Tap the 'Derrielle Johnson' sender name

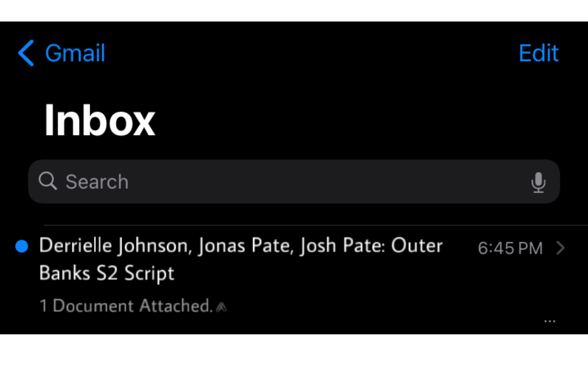click(115, 246)
